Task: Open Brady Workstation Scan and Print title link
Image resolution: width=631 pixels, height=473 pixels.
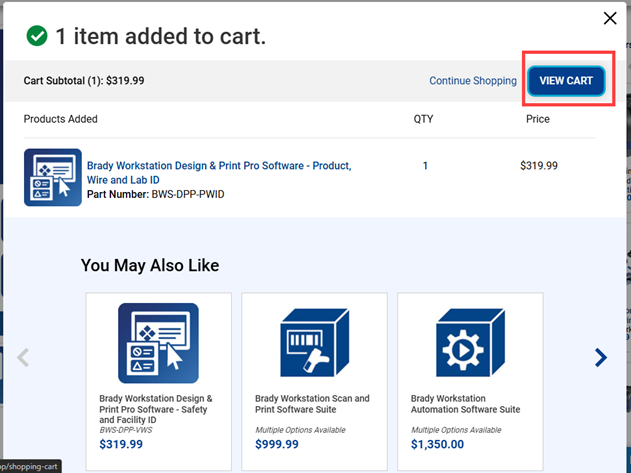Action: point(312,404)
